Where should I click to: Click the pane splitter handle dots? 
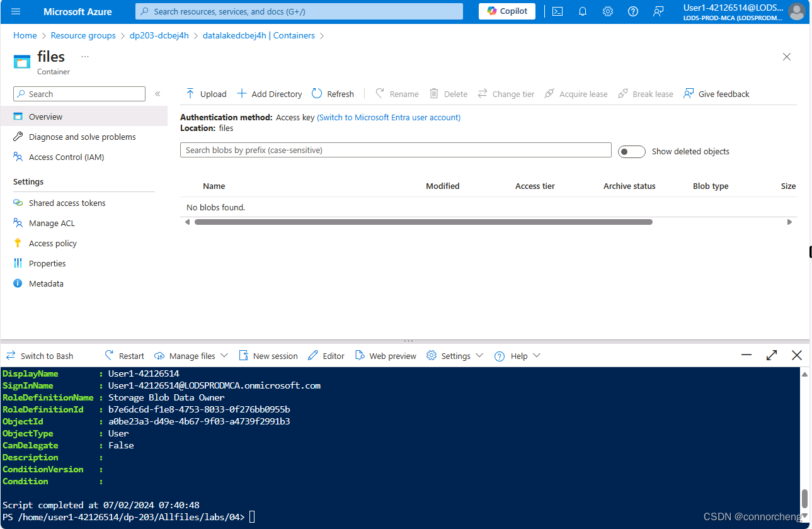click(x=408, y=341)
